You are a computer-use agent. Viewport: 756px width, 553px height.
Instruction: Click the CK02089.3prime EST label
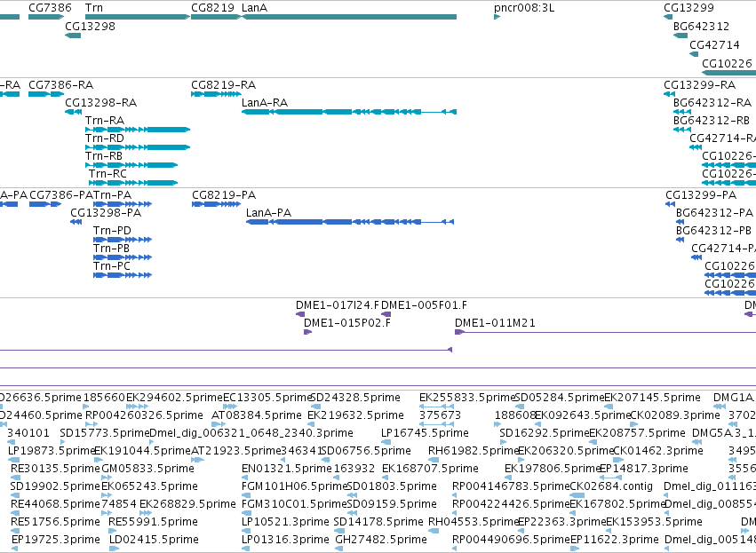(x=675, y=415)
